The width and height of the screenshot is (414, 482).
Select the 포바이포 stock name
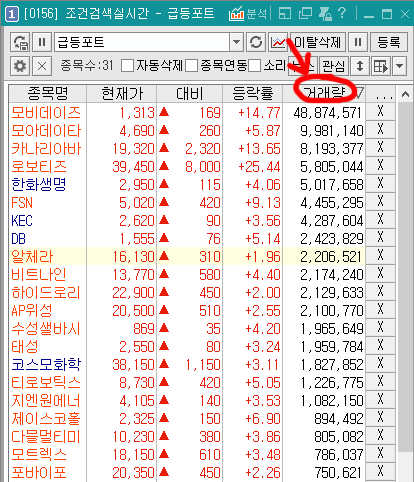click(x=39, y=473)
